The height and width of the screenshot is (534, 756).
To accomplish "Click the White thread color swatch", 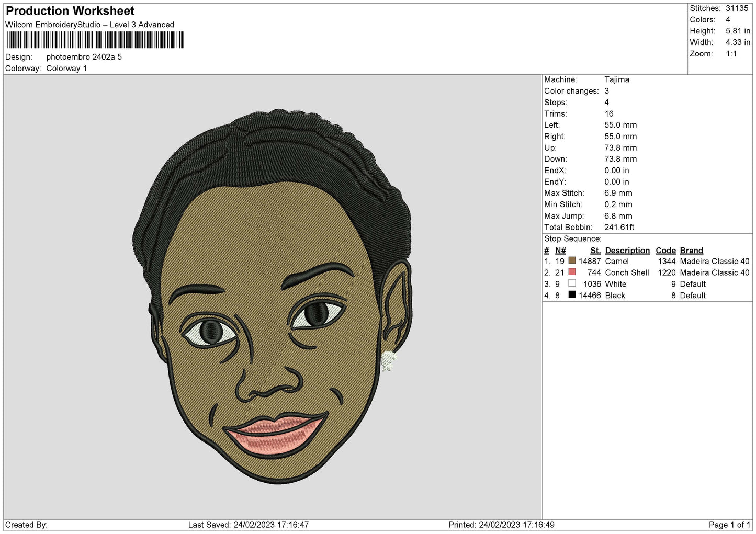I will click(x=572, y=283).
